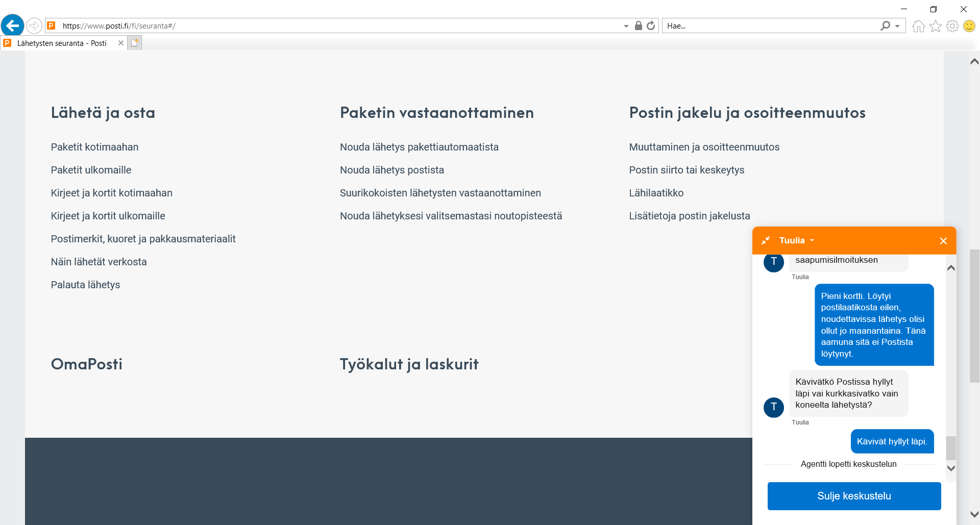Open Muuttaminen ja osoitteenmuutos link

click(704, 147)
